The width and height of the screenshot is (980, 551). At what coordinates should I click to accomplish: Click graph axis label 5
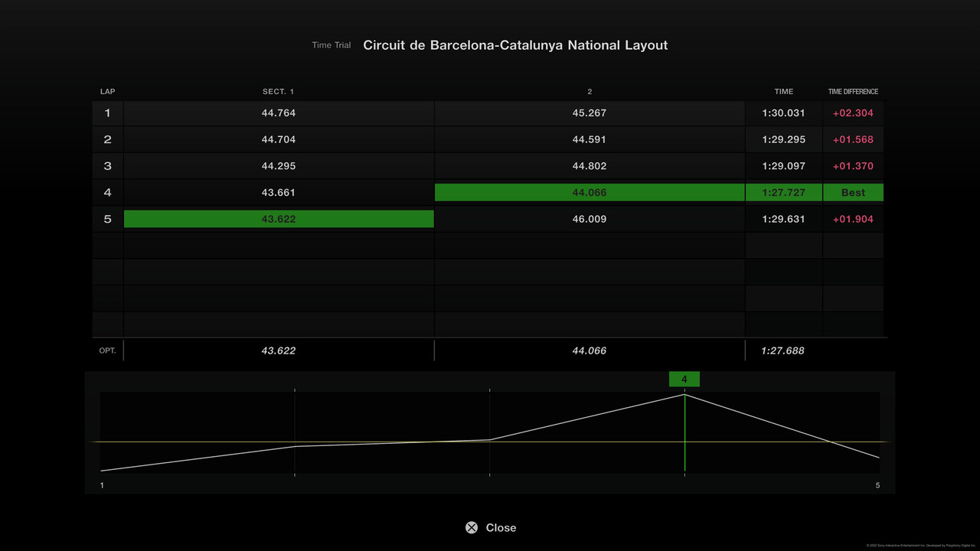(877, 485)
